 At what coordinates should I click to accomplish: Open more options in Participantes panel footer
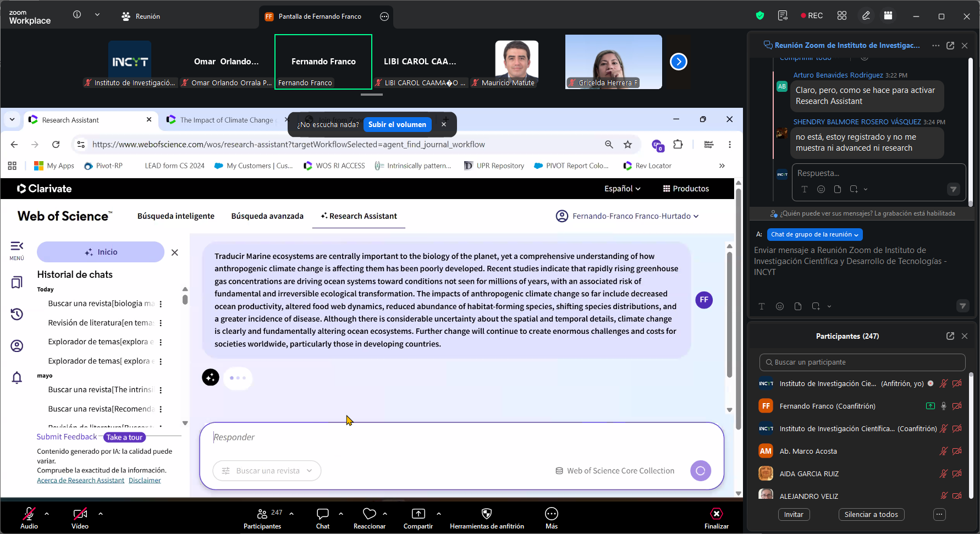point(939,515)
